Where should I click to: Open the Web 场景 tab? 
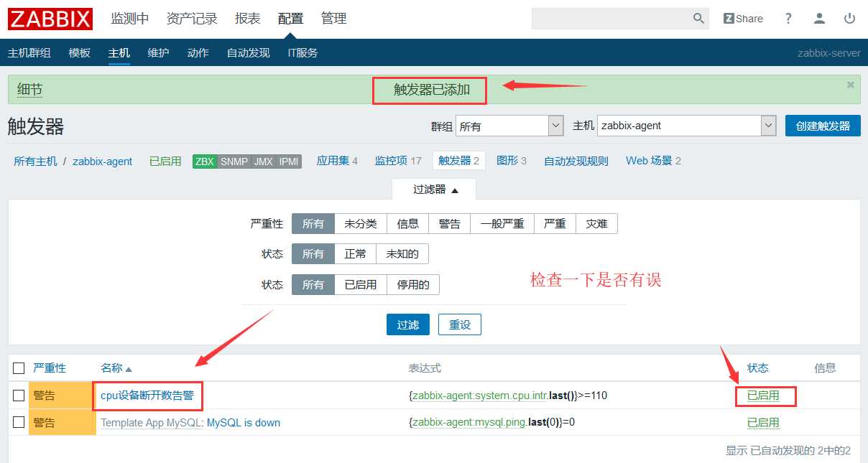click(647, 161)
